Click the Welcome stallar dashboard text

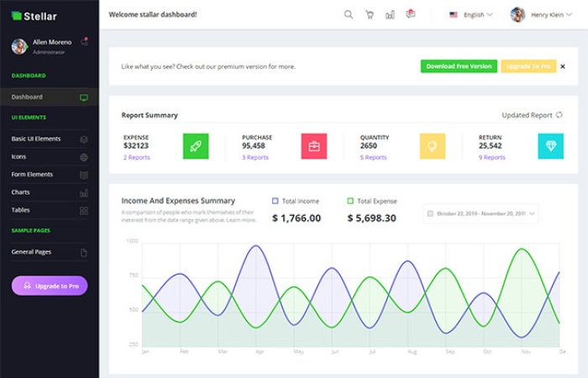point(153,14)
